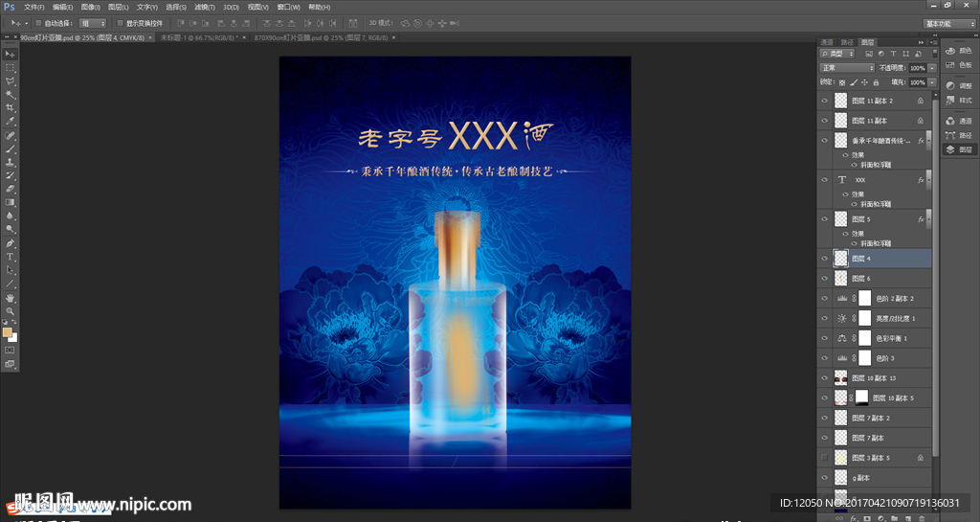980x522 pixels.
Task: Select the Clone Stamp tool
Action: 10,162
